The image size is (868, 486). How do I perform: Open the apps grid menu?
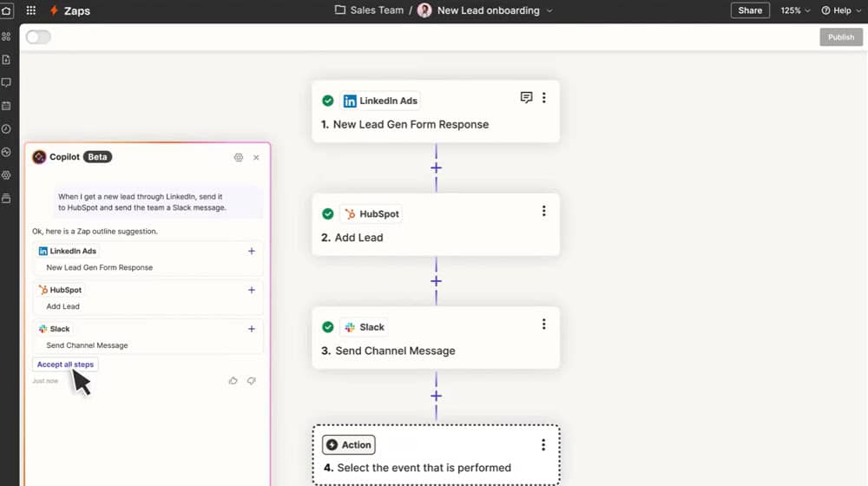(31, 10)
